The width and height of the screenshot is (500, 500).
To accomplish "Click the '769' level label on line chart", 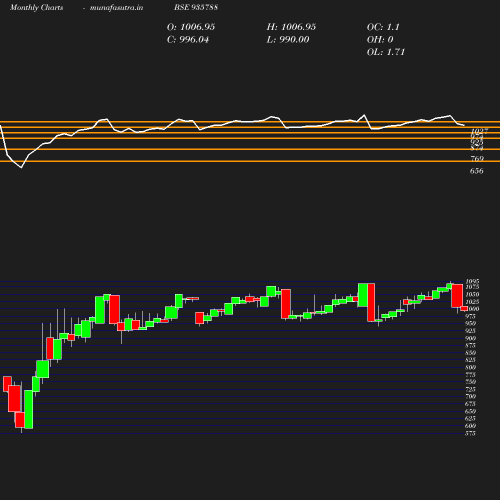I will (477, 159).
